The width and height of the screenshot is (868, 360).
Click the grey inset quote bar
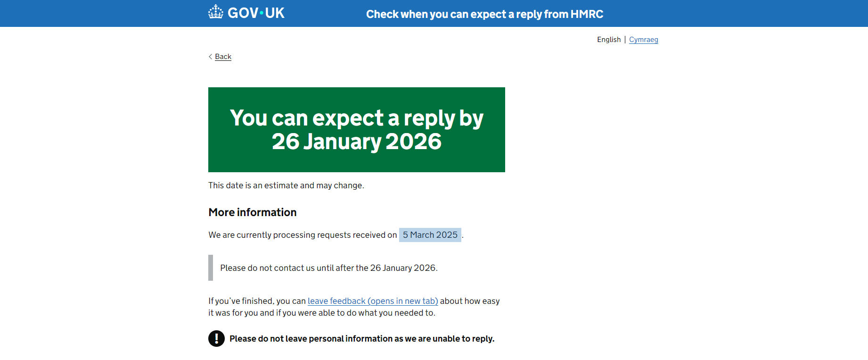click(x=211, y=267)
